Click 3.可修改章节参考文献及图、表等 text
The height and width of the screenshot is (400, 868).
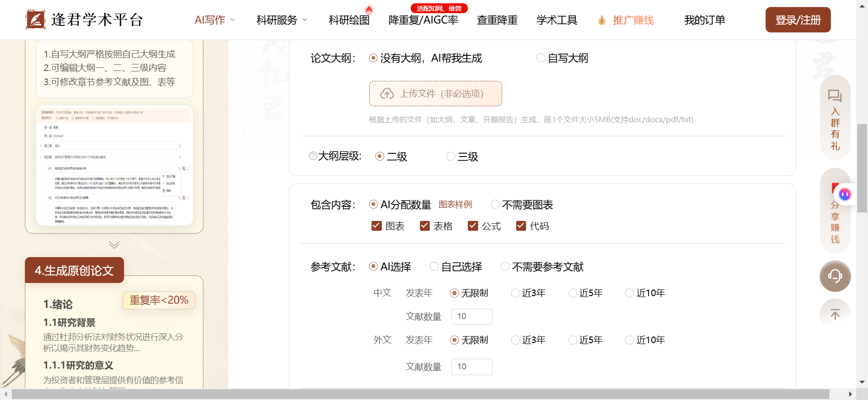pos(109,82)
